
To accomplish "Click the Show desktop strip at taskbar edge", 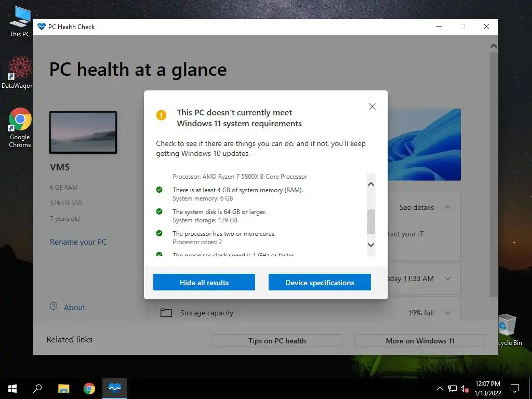I will coord(530,389).
